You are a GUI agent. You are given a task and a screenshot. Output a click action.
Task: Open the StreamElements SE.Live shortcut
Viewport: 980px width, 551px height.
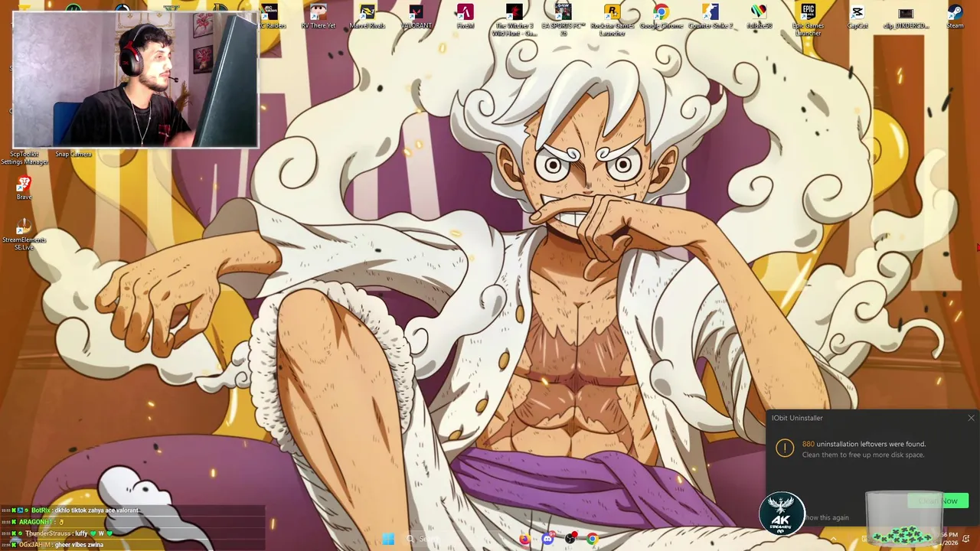tap(24, 234)
